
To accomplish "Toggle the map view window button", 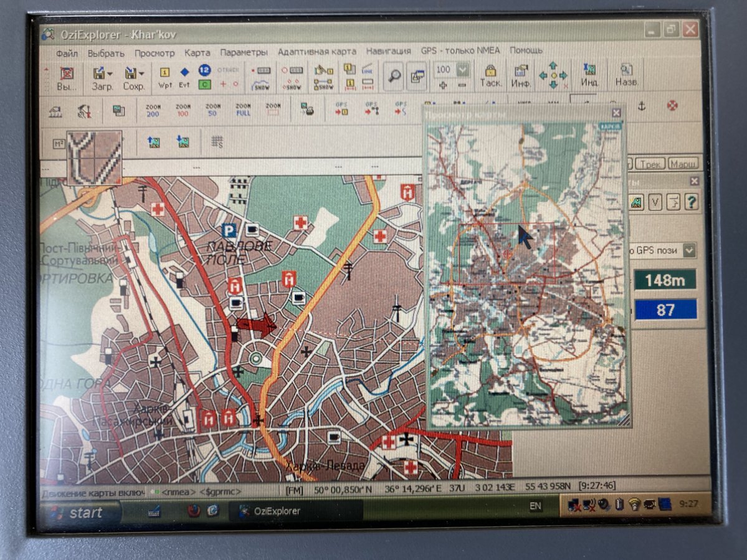I will pos(417,76).
